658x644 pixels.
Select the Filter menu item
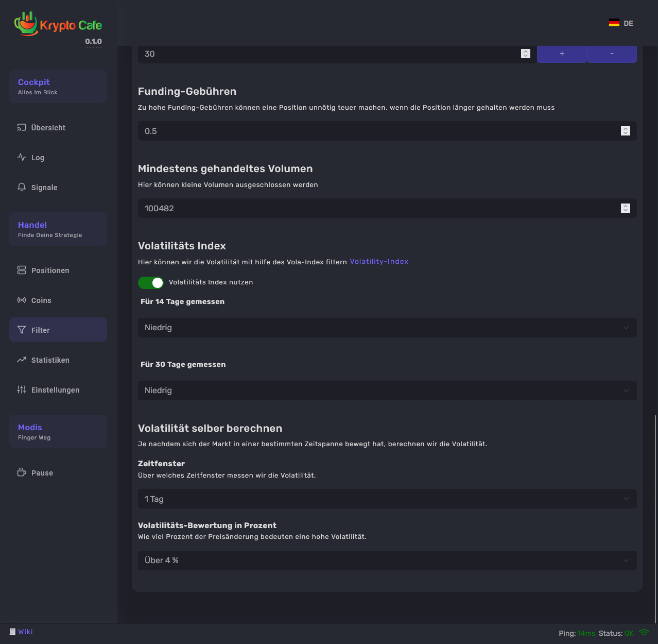click(x=58, y=330)
